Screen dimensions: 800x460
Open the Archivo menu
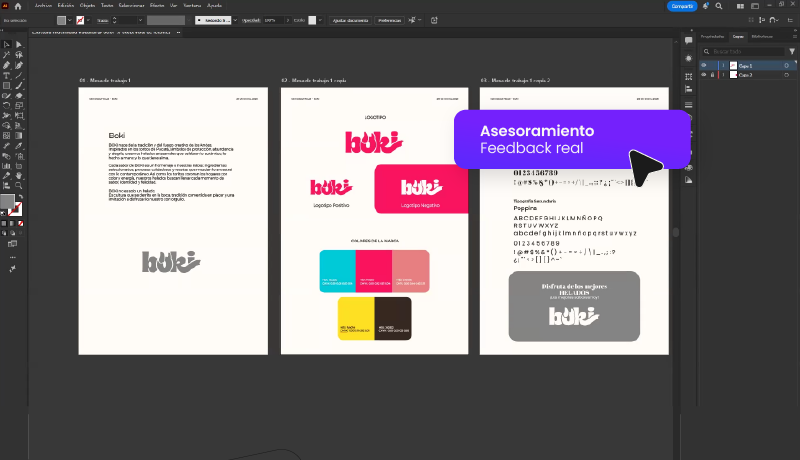point(43,6)
